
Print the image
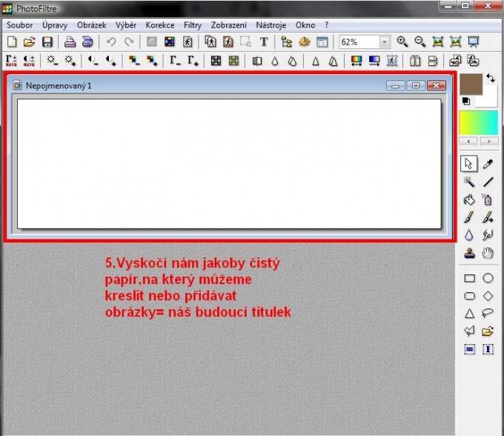[x=70, y=42]
